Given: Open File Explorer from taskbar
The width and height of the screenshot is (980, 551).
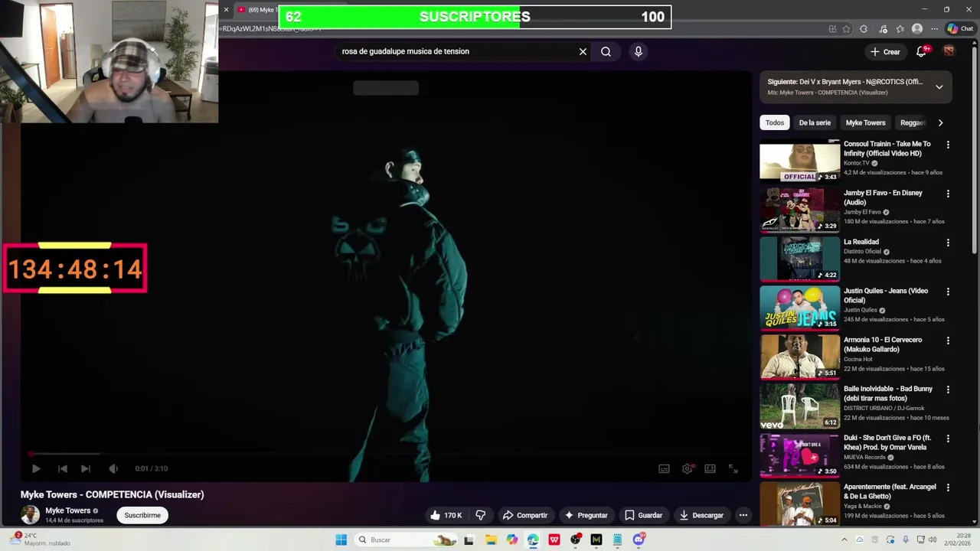Looking at the screenshot, I should [x=491, y=540].
